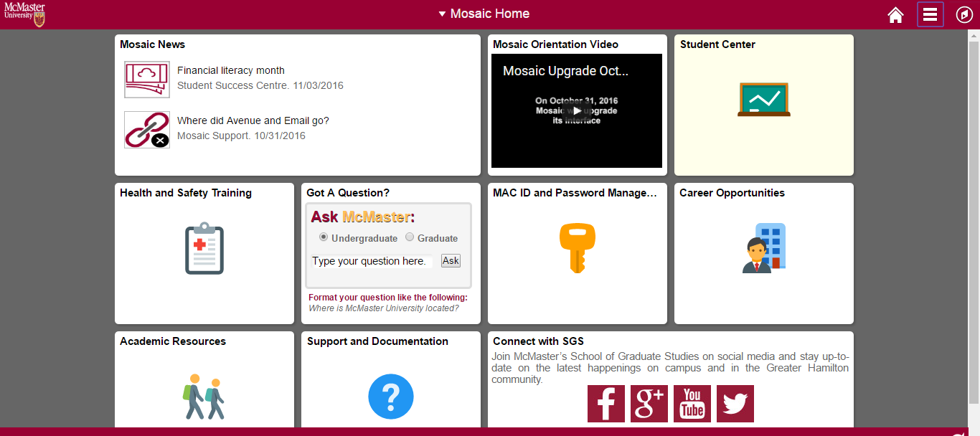Click the Facebook social icon

pos(606,404)
